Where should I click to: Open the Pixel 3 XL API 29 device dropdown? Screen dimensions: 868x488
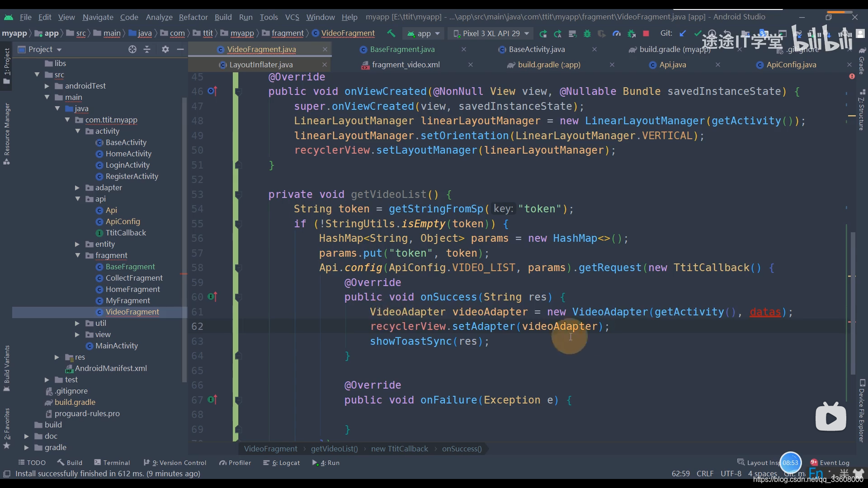click(491, 33)
